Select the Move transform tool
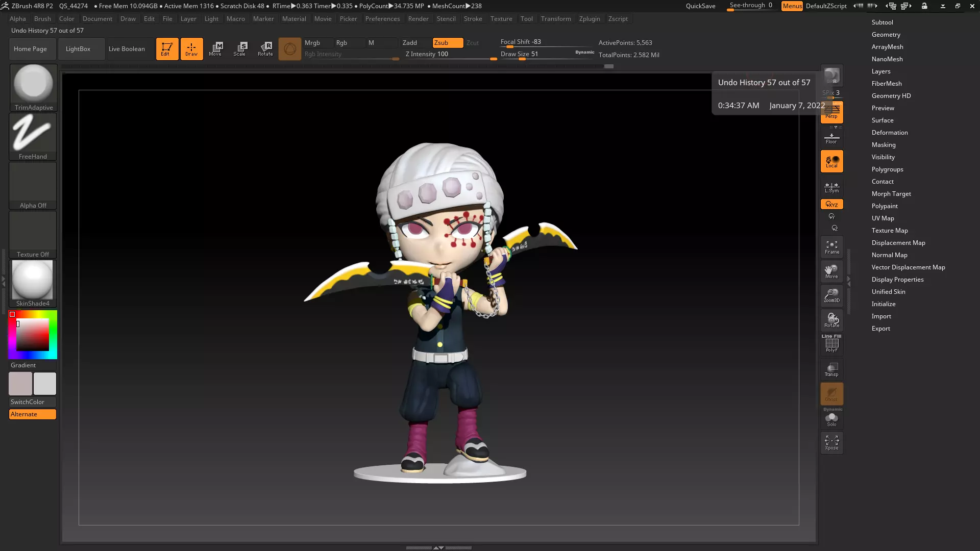 point(215,49)
